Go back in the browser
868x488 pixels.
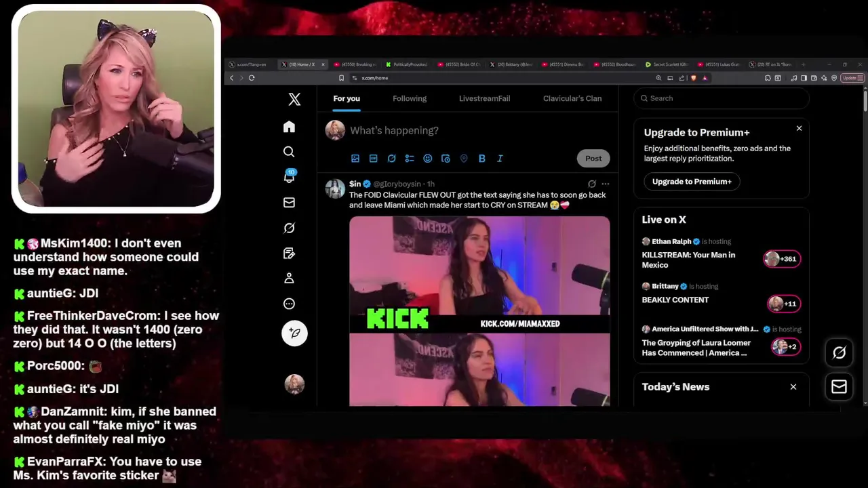pos(231,78)
